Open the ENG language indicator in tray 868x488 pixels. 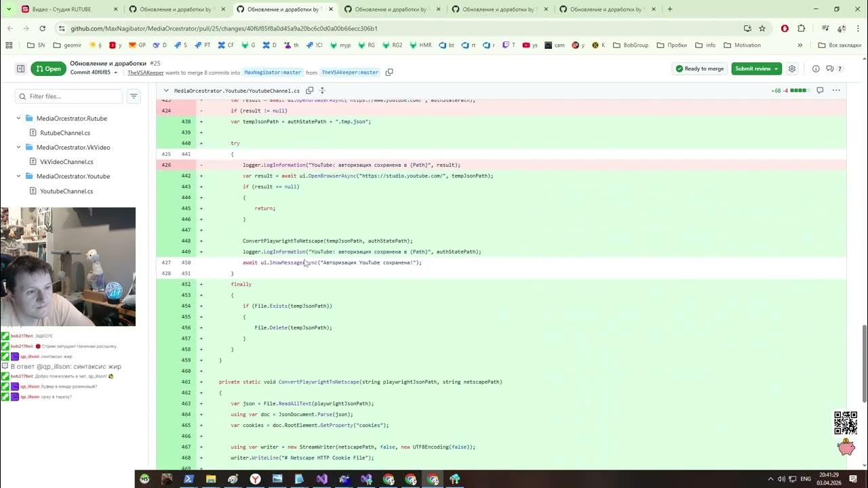(x=806, y=479)
